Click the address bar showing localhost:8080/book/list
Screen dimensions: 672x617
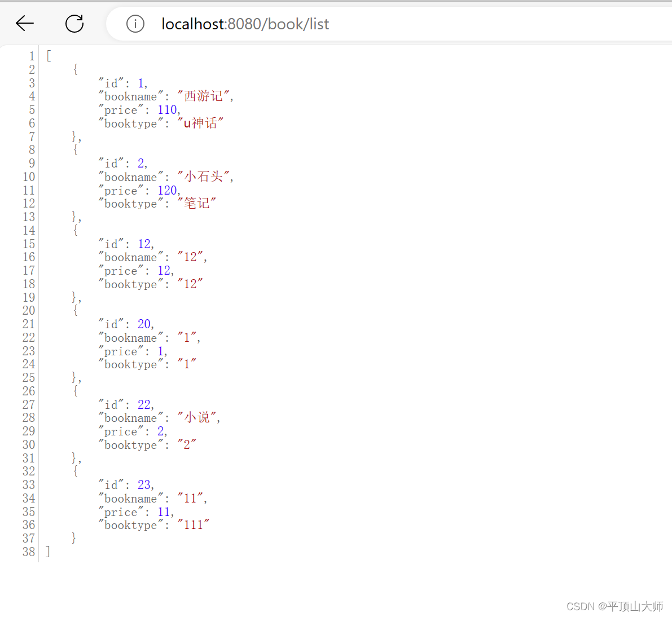(245, 24)
